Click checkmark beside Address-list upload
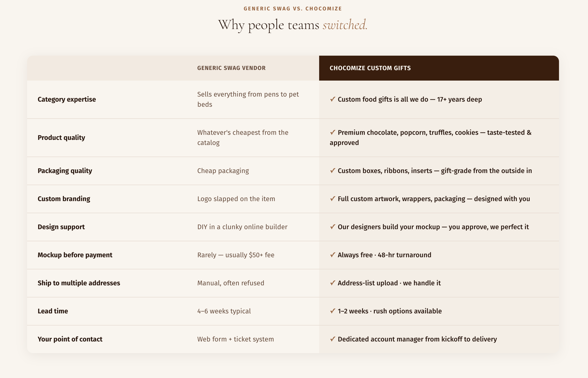This screenshot has width=588, height=378. 332,283
